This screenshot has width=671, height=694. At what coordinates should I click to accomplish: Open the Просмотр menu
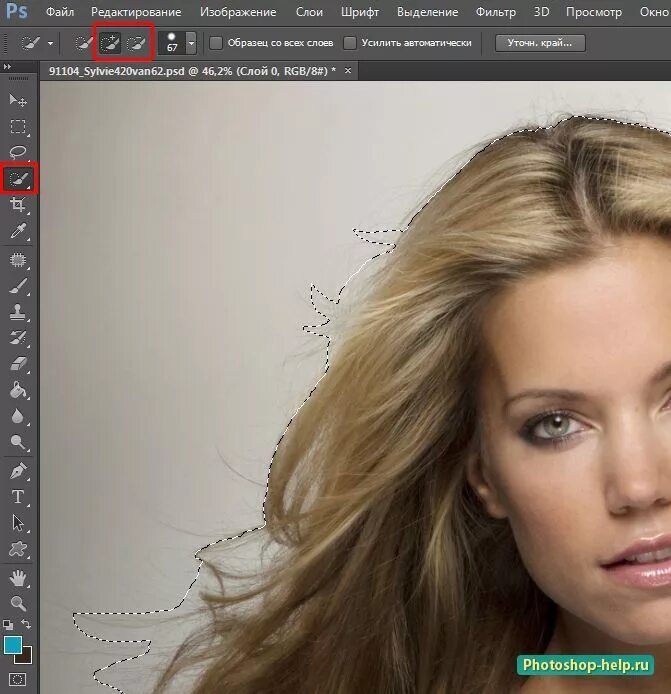coord(594,12)
